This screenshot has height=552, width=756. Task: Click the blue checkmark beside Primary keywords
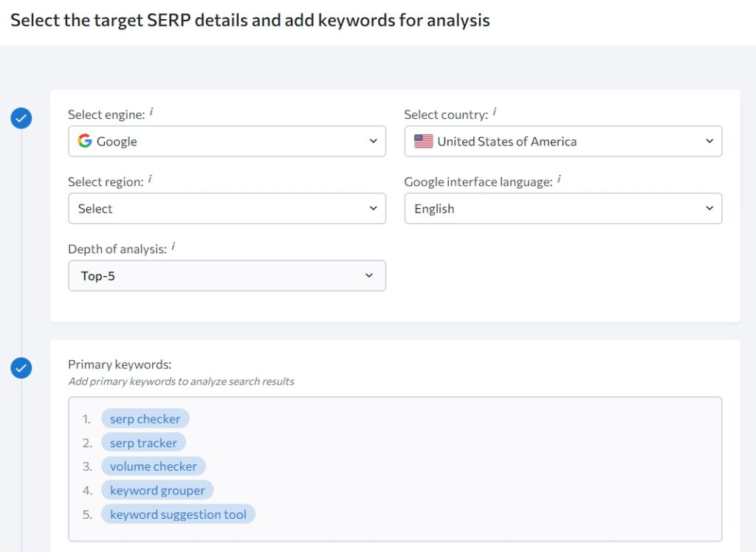21,368
